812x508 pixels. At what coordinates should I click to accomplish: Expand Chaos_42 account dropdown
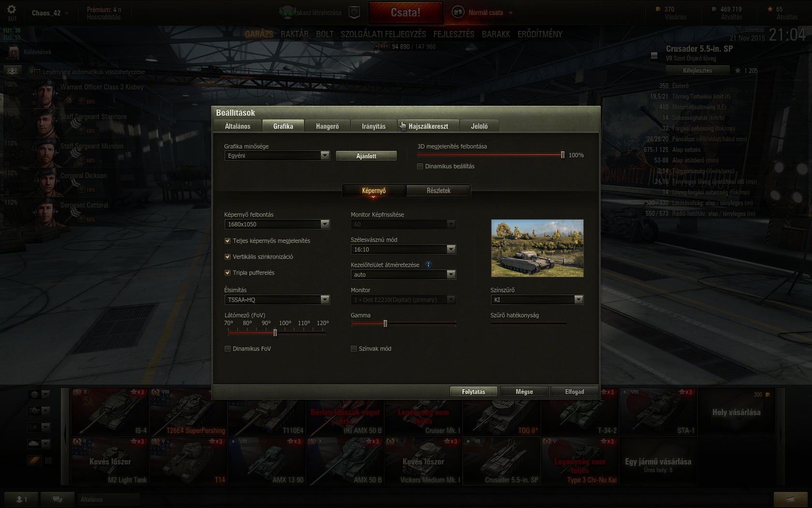tap(66, 13)
